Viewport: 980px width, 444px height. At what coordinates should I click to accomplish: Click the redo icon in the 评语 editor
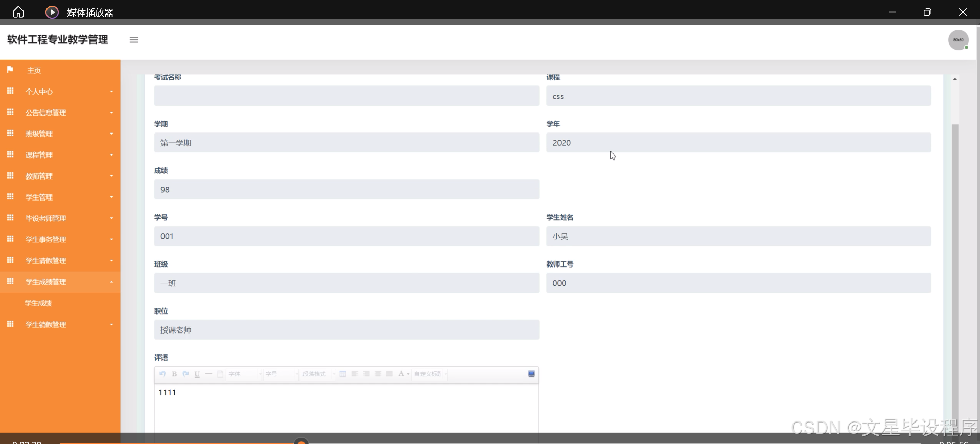tap(186, 374)
